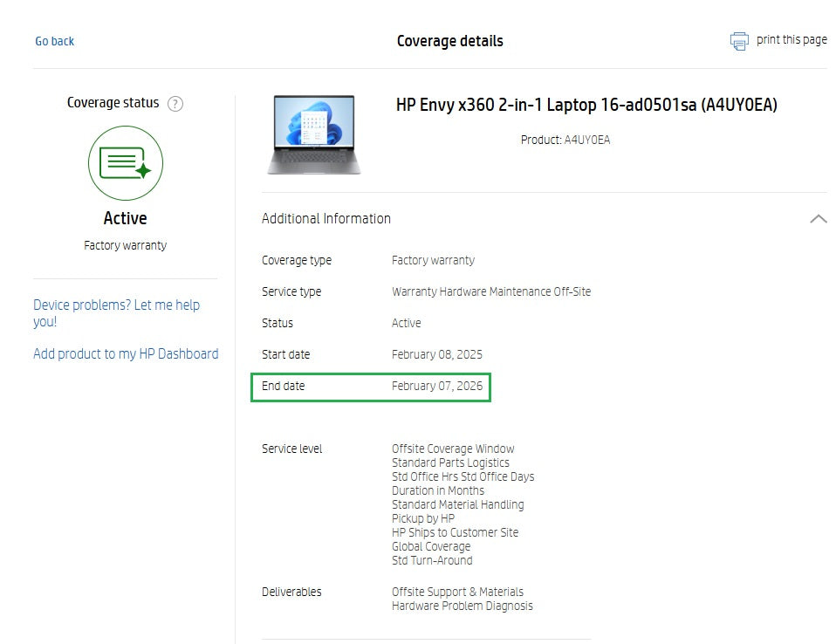Click the Factory warranty coverage type value
Screen dimensions: 836x644
point(433,260)
